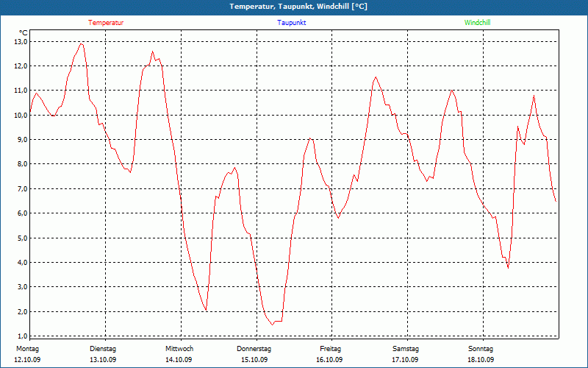
Task: Click the date '12.10.09'
Action: click(x=27, y=360)
